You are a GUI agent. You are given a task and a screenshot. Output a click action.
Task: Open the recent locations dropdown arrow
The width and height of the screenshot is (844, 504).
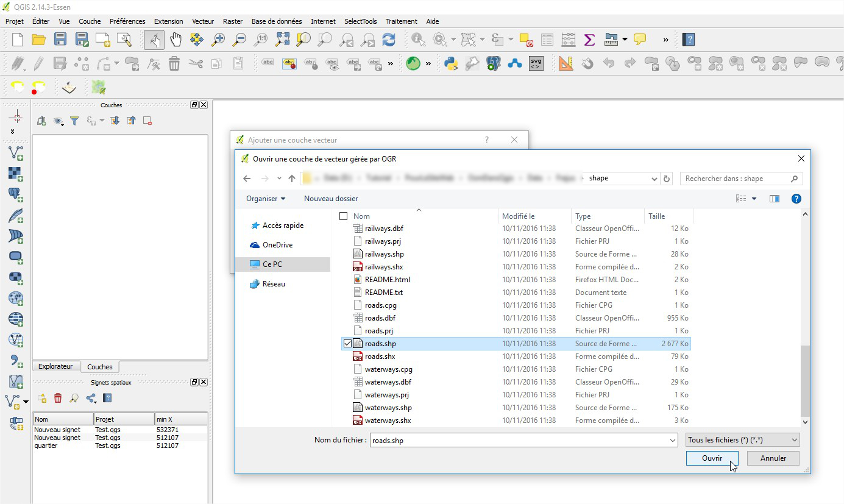[279, 179]
